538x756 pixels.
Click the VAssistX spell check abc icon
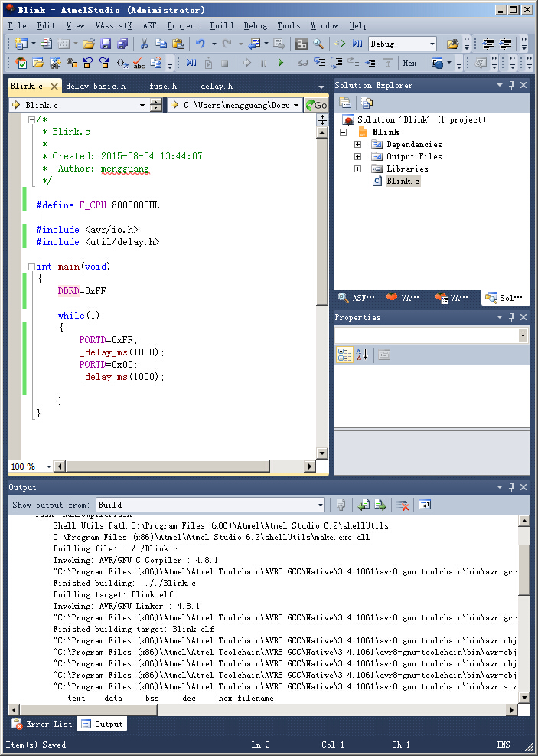pos(139,63)
